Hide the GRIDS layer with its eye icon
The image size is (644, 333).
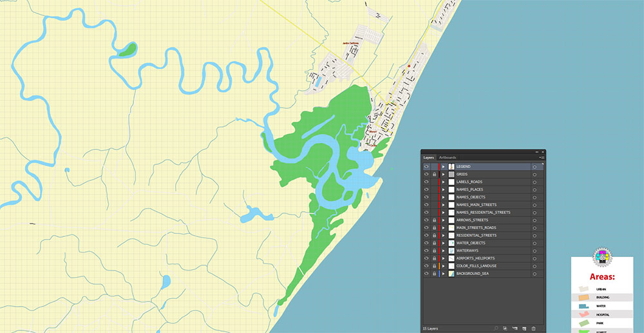[x=427, y=175]
